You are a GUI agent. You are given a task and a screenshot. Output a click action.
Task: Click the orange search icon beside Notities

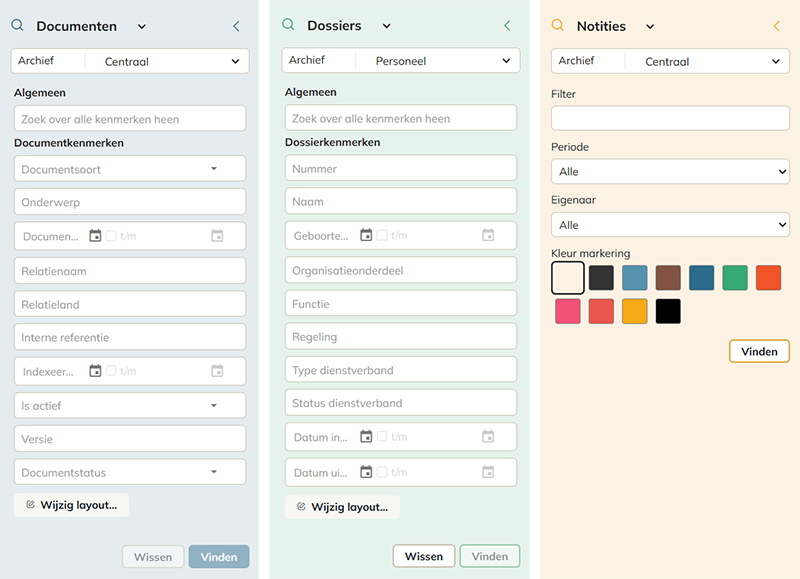(x=558, y=25)
